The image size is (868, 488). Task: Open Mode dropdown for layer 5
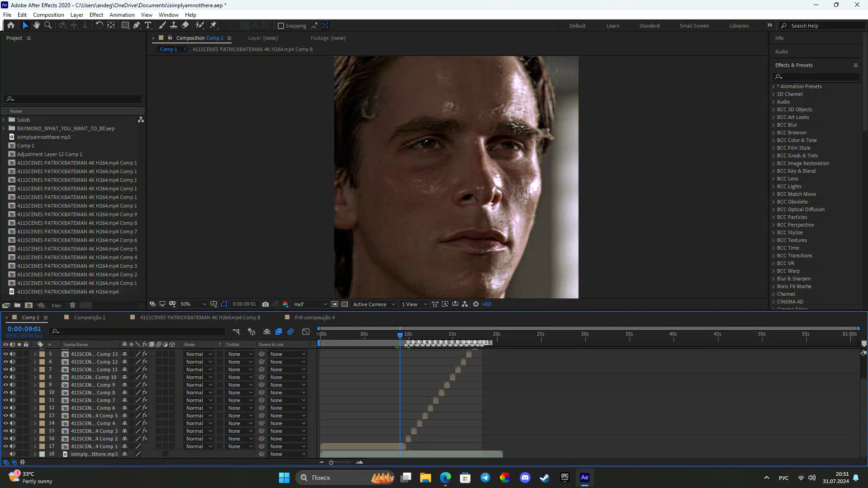coord(199,354)
